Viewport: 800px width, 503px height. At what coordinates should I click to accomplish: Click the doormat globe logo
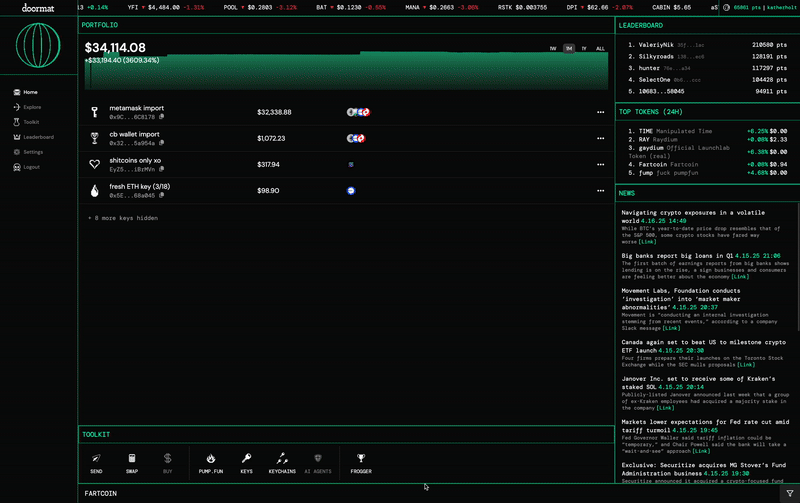[x=38, y=45]
